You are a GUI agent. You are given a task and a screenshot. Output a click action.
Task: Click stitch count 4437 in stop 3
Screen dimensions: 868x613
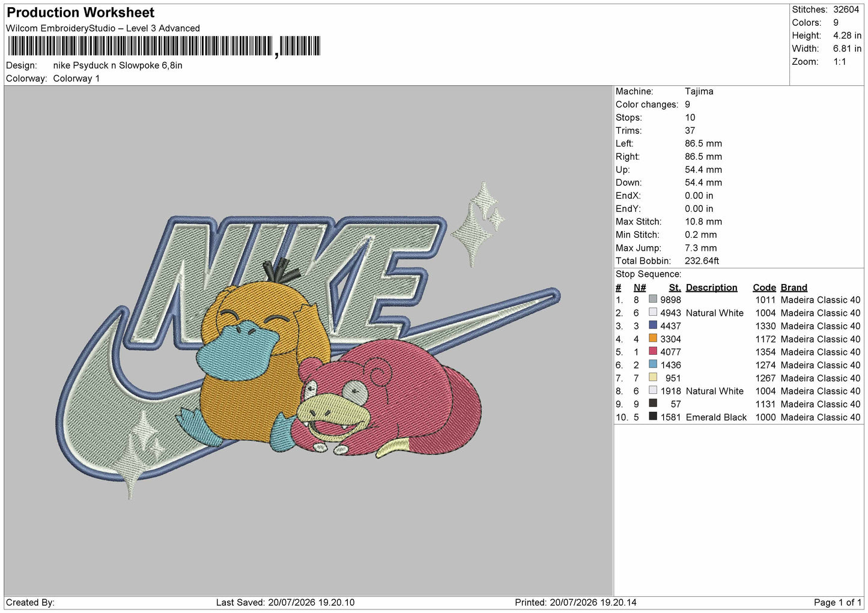(671, 326)
